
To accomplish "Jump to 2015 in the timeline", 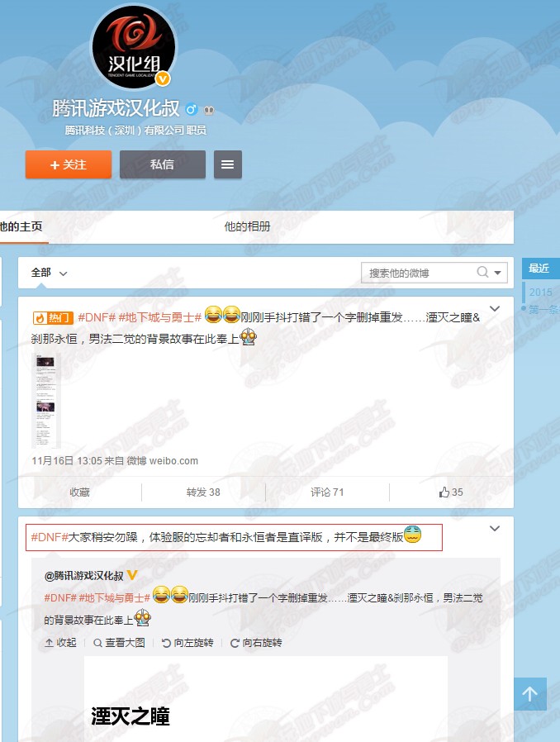I will (x=541, y=292).
